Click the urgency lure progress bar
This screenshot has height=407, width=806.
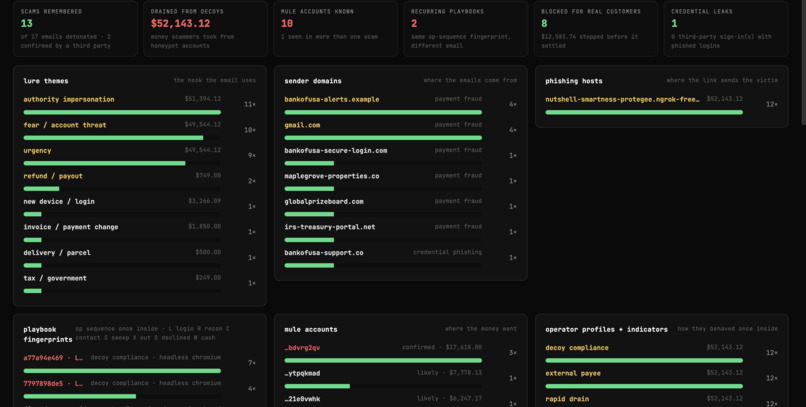[122, 163]
